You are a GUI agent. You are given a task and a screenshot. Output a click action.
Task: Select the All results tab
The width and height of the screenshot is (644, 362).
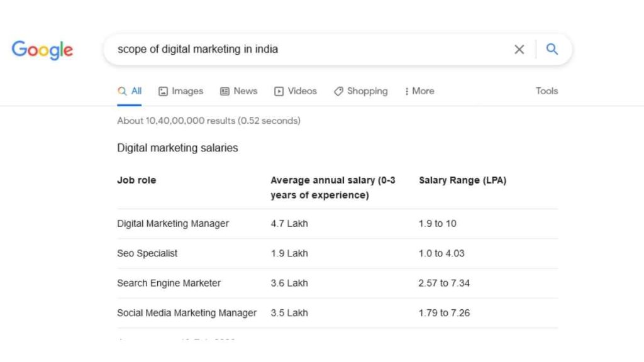tap(130, 91)
